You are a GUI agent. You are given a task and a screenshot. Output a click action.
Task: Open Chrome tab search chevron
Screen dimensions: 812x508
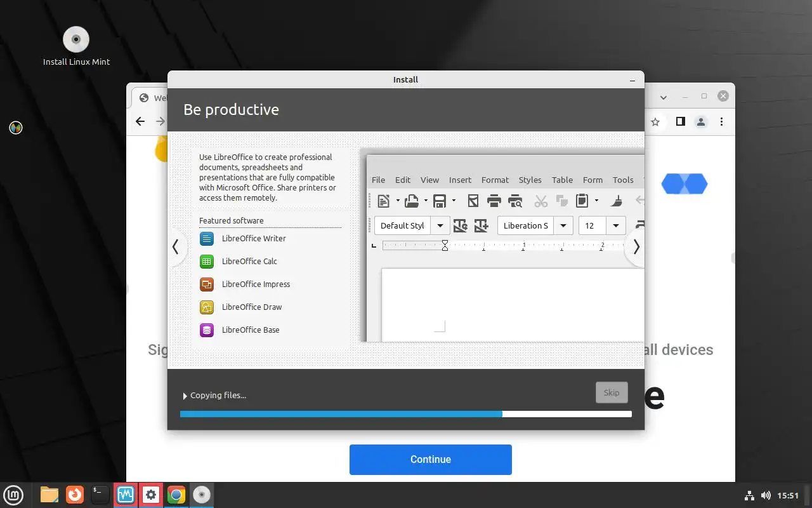point(664,97)
